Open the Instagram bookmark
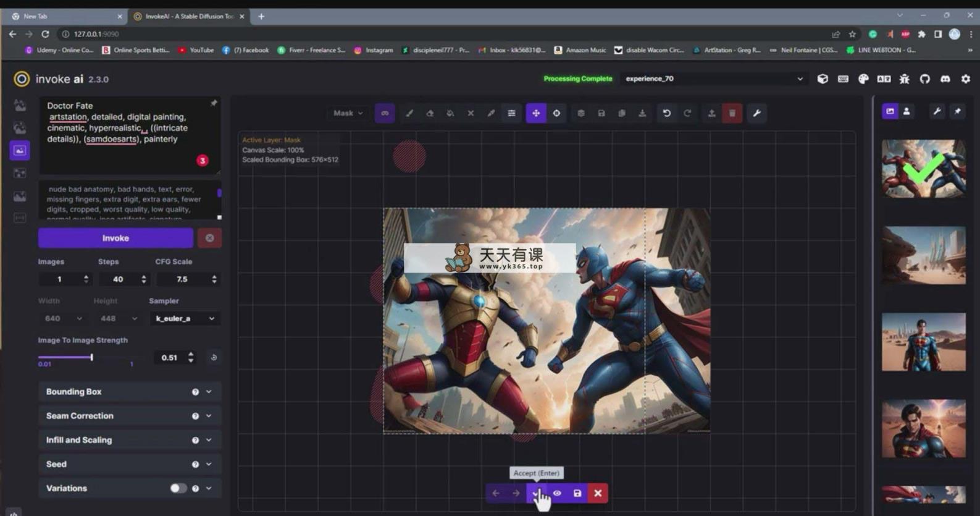This screenshot has width=980, height=516. pos(373,50)
